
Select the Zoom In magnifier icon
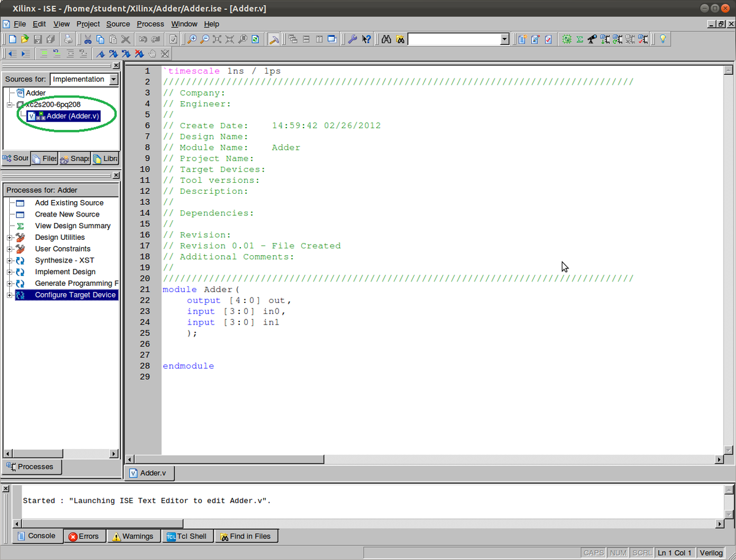[193, 39]
